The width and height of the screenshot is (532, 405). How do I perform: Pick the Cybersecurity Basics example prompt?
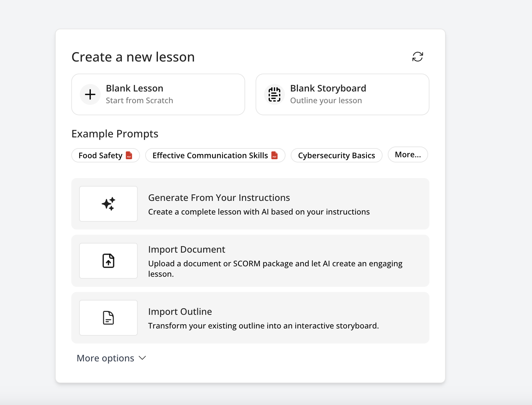(x=336, y=156)
